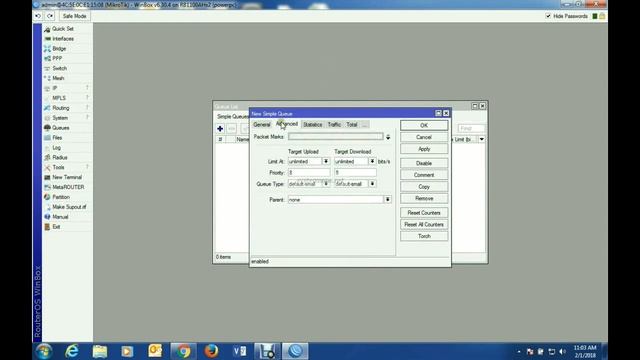The height and width of the screenshot is (360, 640).
Task: Open the Interfaces menu item
Action: pyautogui.click(x=63, y=39)
